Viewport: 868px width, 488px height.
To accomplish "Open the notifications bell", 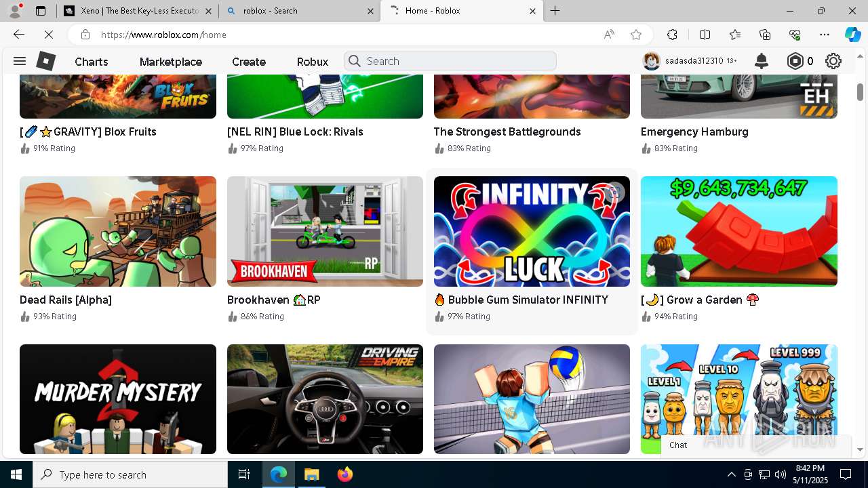I will coord(762,61).
